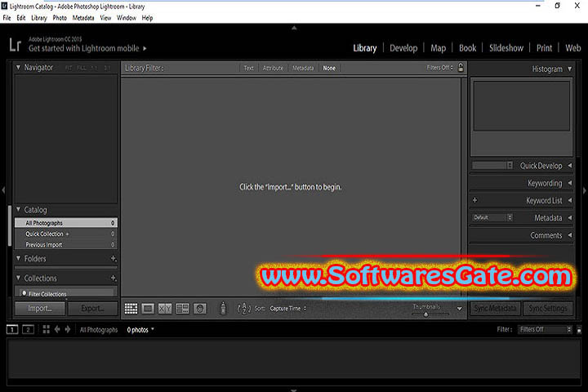
Task: Click the Export... button
Action: (92, 309)
